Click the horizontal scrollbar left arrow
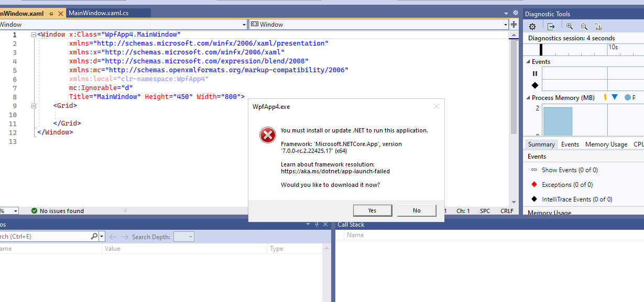644x302 pixels. tap(125, 211)
